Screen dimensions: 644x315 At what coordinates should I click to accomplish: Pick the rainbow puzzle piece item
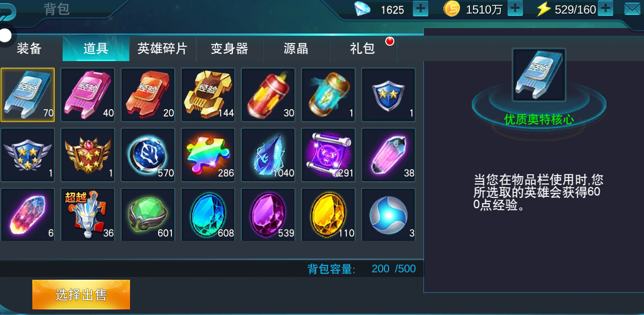[x=208, y=155]
